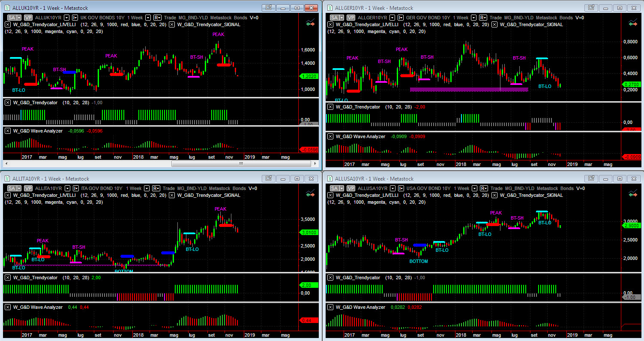Open the R dropdown in ALLUSA10YR chart
644x341 pixels.
484,188
